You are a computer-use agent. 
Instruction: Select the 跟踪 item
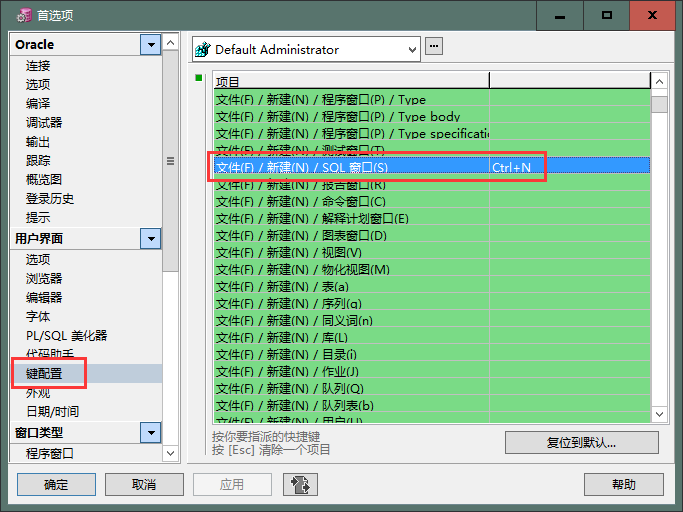coord(38,160)
